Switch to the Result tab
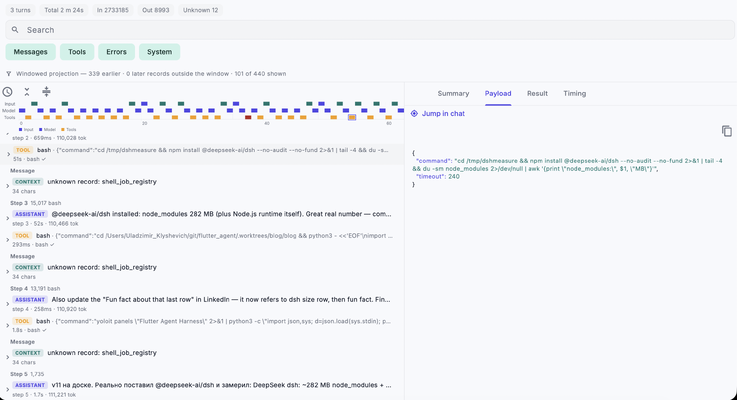This screenshot has height=400, width=737. tap(537, 94)
